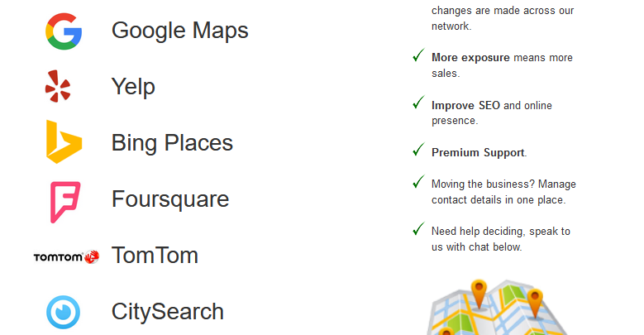This screenshot has height=335, width=644.
Task: Click the pink Foursquare icon
Action: pos(64,201)
